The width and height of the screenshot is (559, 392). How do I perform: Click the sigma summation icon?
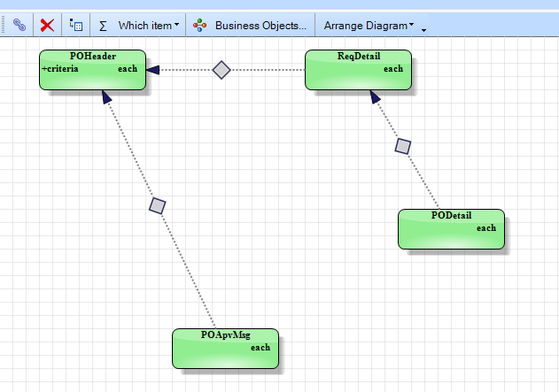tap(103, 26)
